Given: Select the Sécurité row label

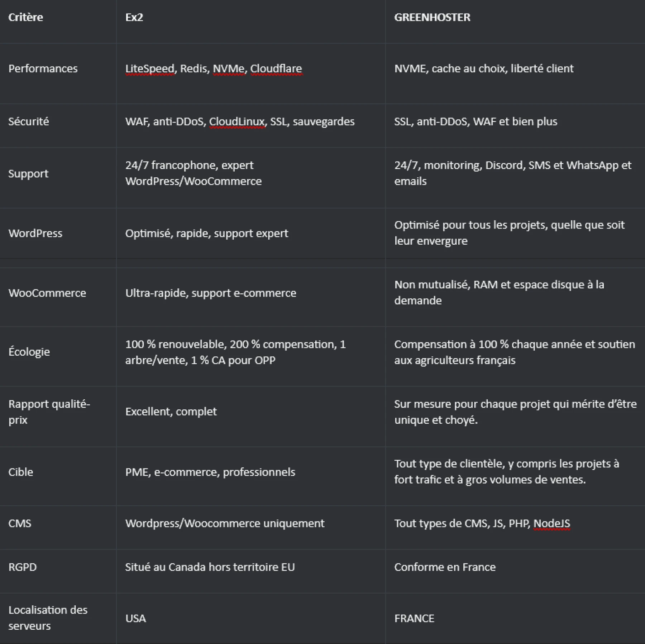Looking at the screenshot, I should coord(29,121).
